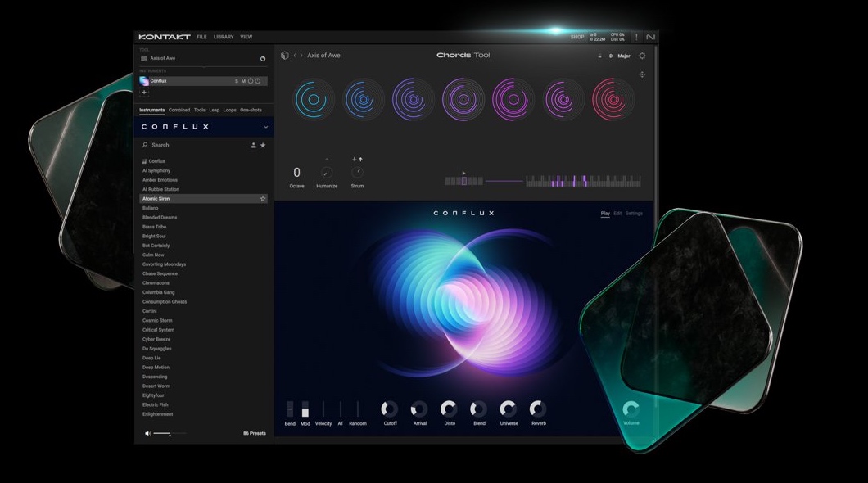Click the play marker above chord keys
This screenshot has height=483, width=868.
(464, 174)
